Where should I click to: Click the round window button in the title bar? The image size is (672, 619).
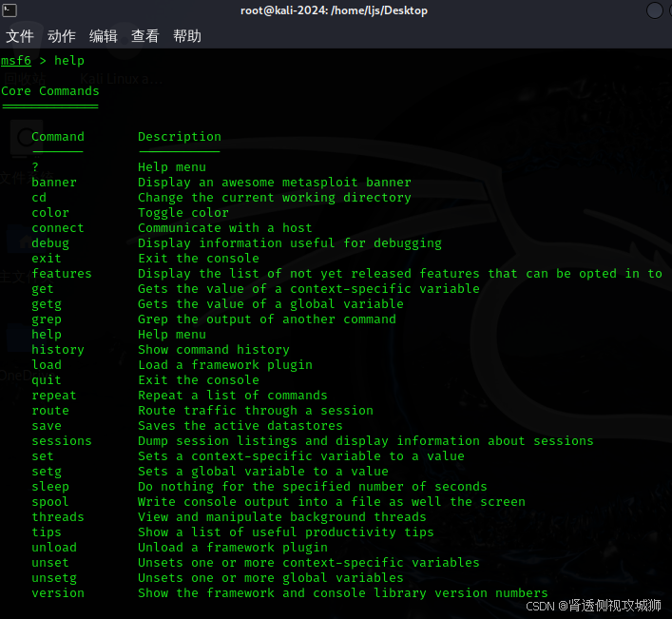[x=655, y=10]
